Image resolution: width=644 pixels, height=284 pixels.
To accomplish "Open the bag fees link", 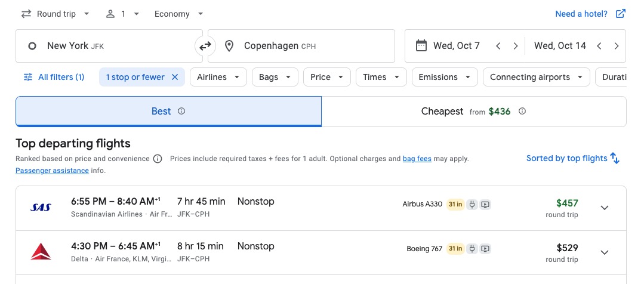I will [417, 159].
